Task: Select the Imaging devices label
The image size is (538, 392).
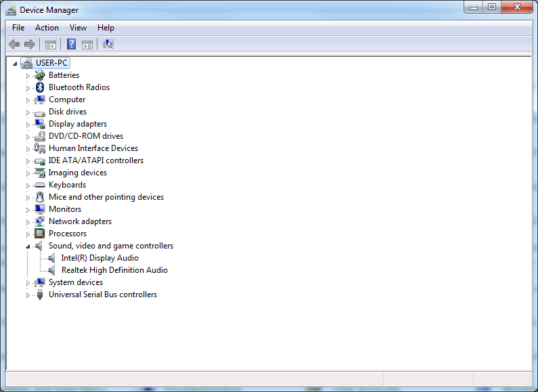Action: point(78,173)
